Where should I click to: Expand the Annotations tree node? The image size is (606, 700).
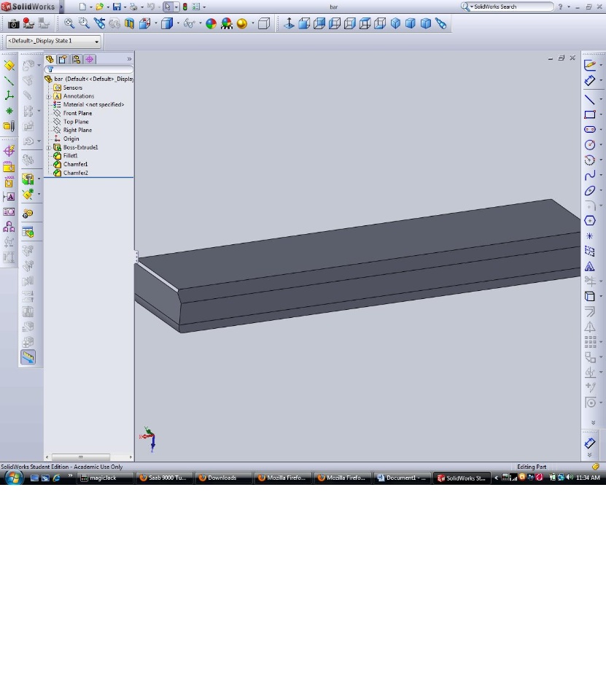point(49,96)
